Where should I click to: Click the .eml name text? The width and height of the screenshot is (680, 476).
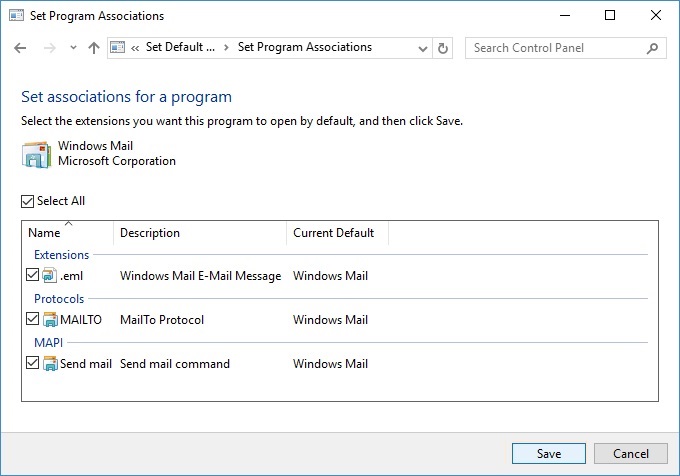(72, 276)
